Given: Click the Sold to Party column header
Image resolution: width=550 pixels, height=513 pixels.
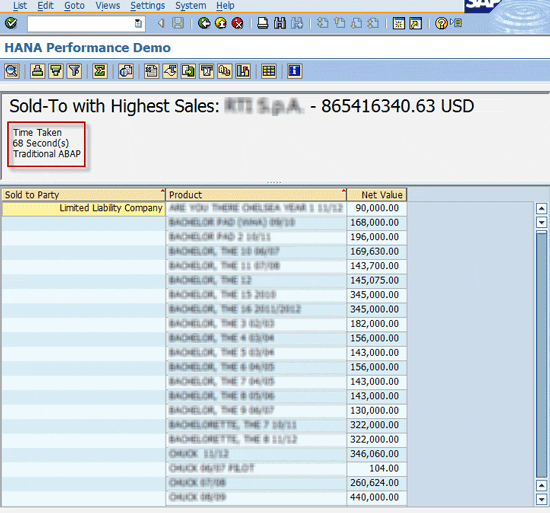Looking at the screenshot, I should pyautogui.click(x=83, y=195).
